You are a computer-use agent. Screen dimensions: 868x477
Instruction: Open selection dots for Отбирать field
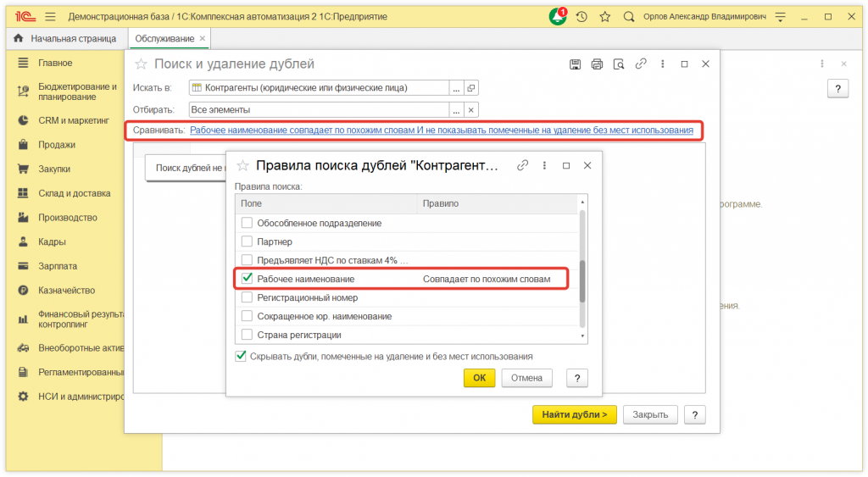pos(456,110)
